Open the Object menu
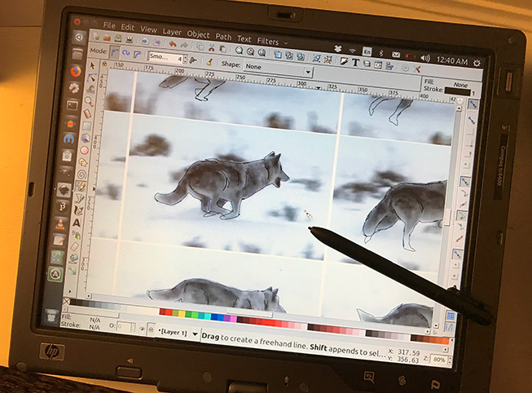Image resolution: width=532 pixels, height=393 pixels. pos(198,34)
